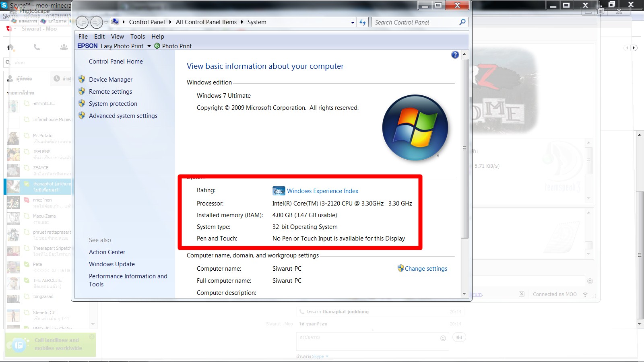The height and width of the screenshot is (362, 644).
Task: Click Change settings for computer name
Action: (426, 269)
